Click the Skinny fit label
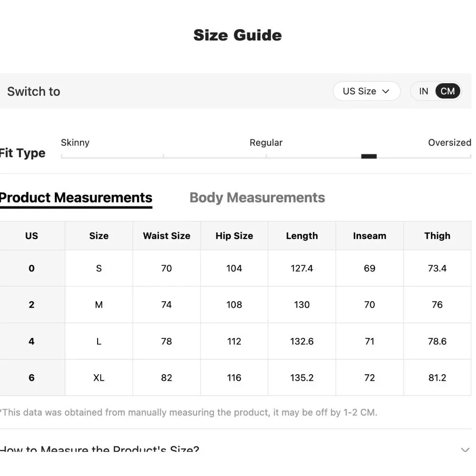 (x=75, y=142)
